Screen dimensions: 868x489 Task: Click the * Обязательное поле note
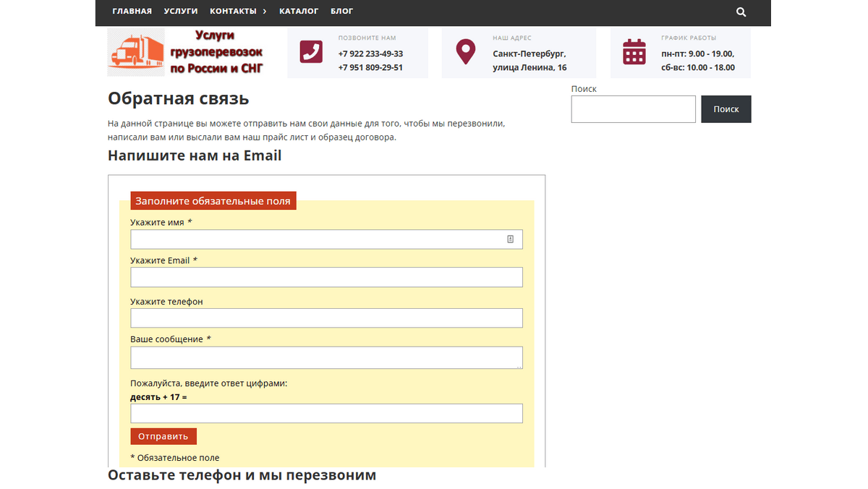[x=175, y=458]
